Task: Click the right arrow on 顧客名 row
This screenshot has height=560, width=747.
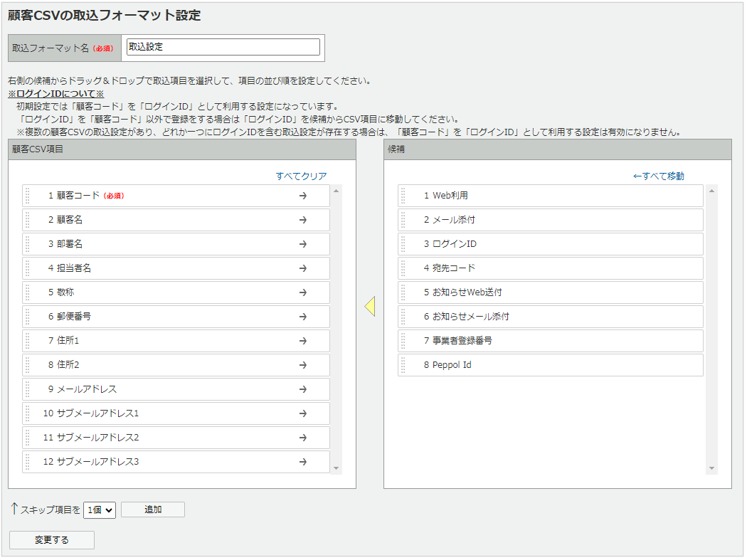Action: tap(304, 219)
